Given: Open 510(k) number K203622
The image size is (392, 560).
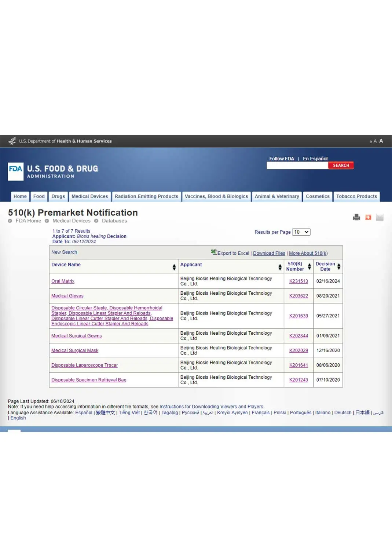Looking at the screenshot, I should (x=298, y=296).
